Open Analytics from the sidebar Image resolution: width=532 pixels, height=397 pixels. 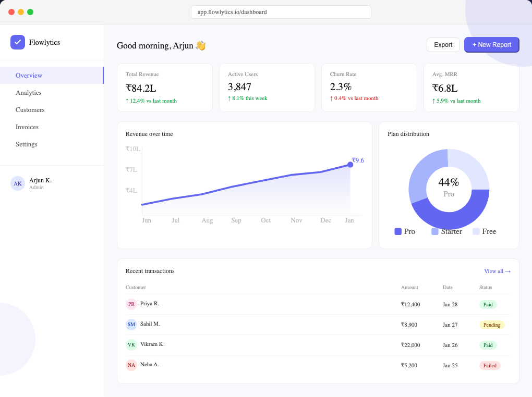[52, 93]
